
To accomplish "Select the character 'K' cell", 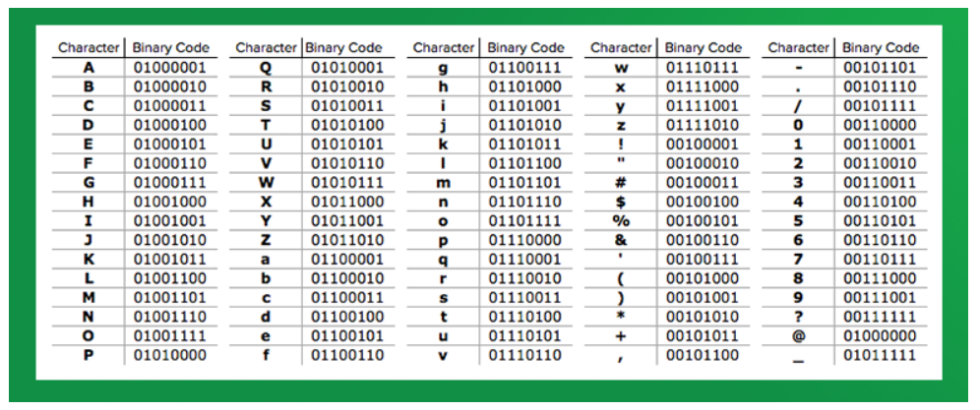I will pos(89,260).
